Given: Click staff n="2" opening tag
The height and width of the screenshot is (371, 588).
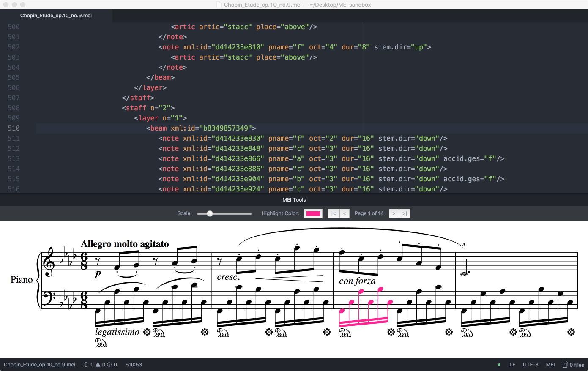Looking at the screenshot, I should (x=148, y=108).
